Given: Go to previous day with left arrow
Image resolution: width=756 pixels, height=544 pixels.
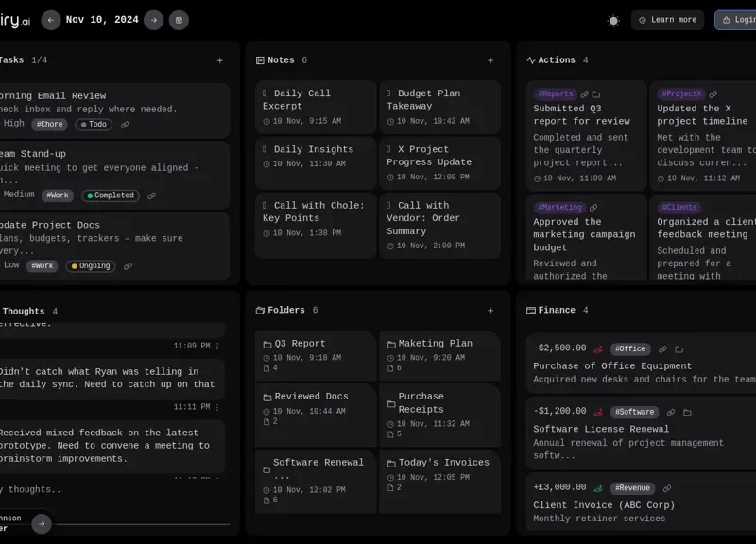Looking at the screenshot, I should (51, 20).
